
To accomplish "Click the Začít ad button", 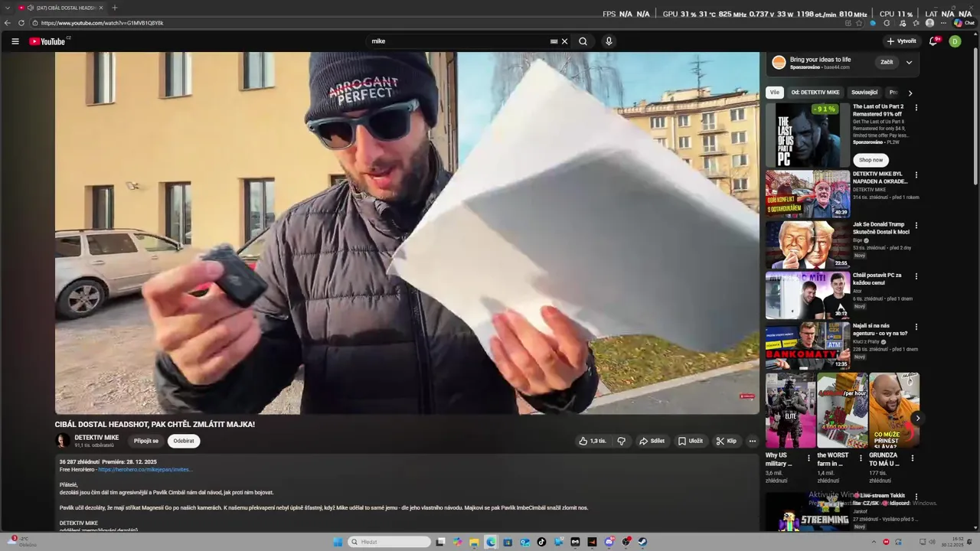I will [887, 62].
